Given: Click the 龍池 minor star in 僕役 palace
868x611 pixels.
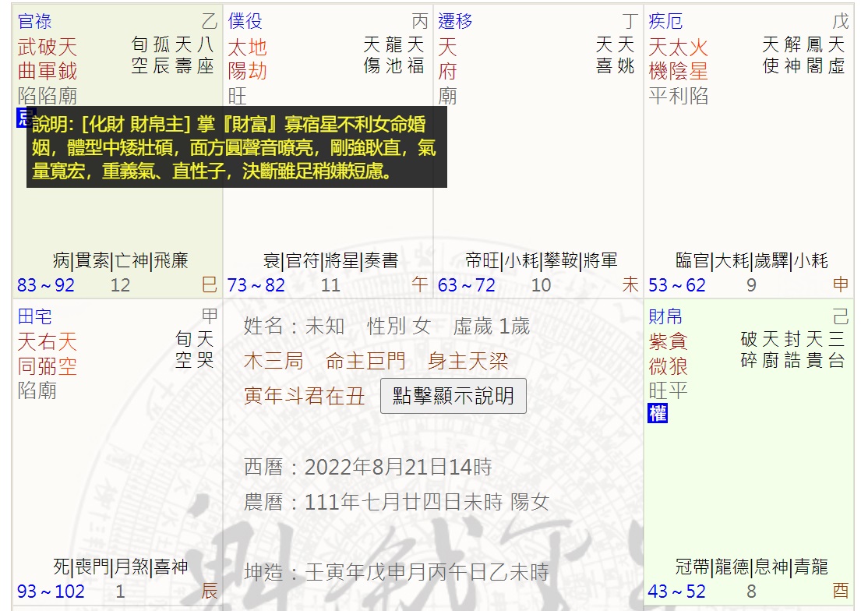Looking at the screenshot, I should (x=393, y=55).
